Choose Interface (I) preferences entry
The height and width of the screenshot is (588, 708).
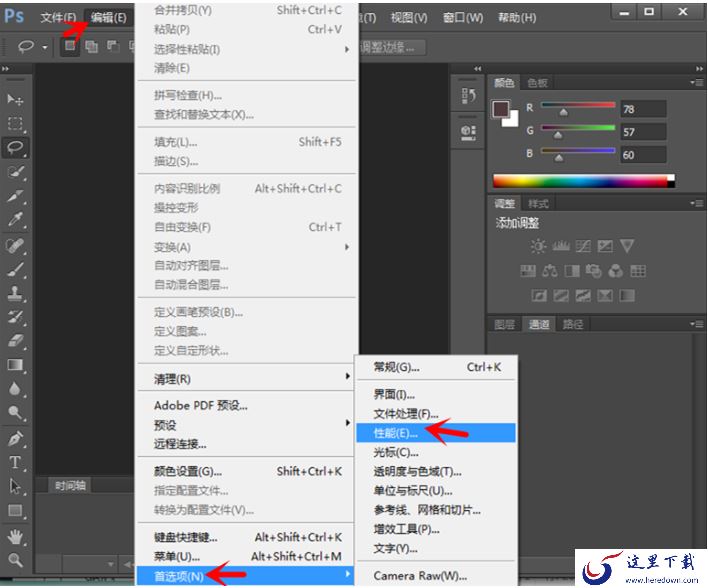[436, 394]
